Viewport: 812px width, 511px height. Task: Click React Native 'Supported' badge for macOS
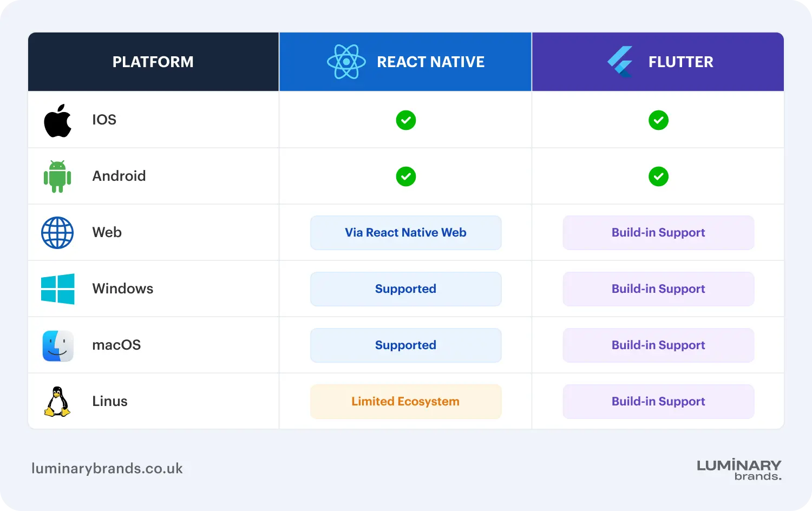(406, 345)
